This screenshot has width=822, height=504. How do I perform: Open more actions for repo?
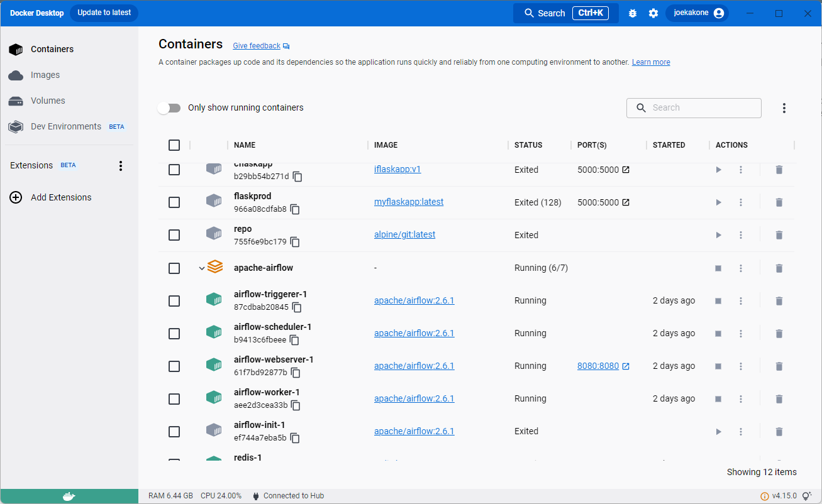[x=741, y=235]
